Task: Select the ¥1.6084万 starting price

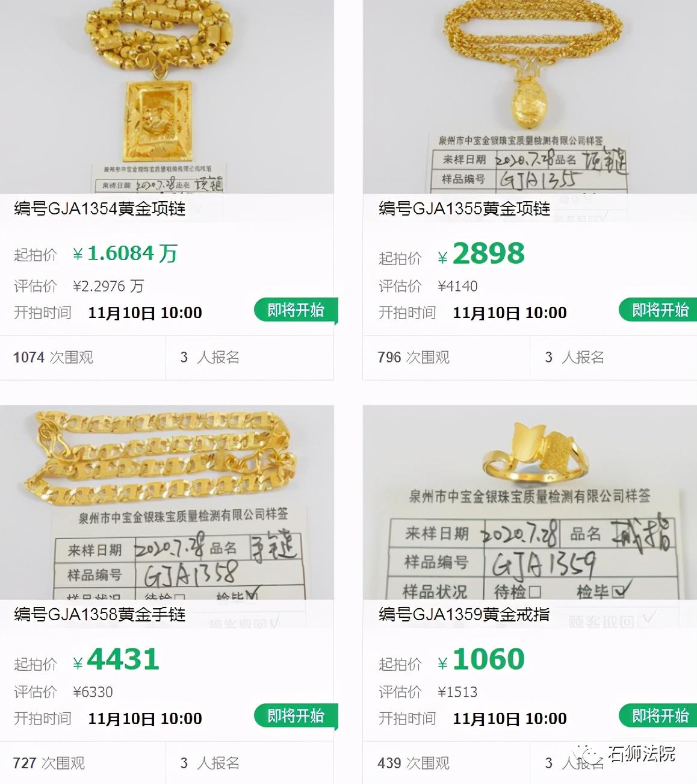Action: pos(125,254)
